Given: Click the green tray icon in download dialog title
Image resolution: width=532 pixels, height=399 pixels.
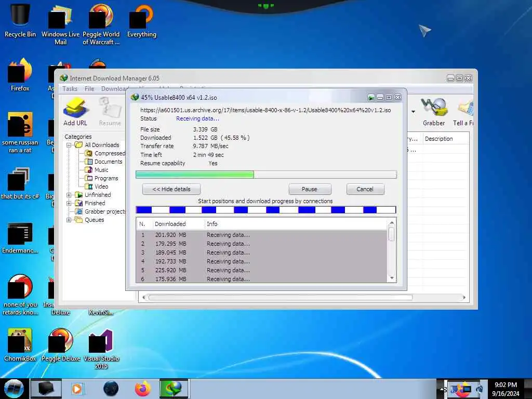Looking at the screenshot, I should (x=371, y=98).
